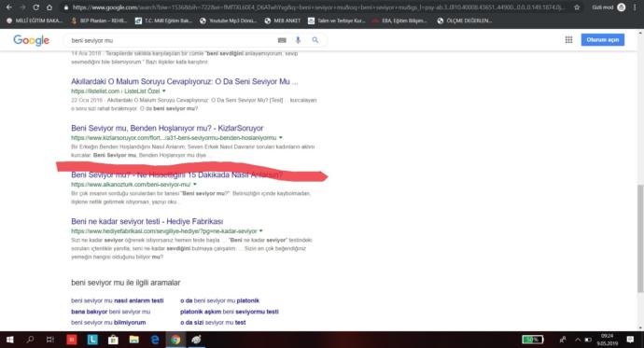
Task: Open the on-screen keyboard in the search box
Action: [x=282, y=40]
